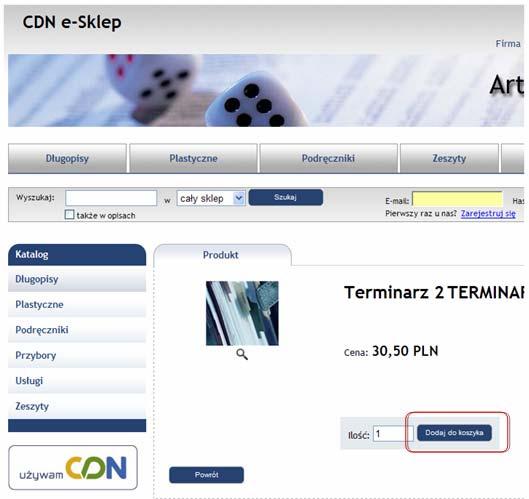Enable the 'także w opisach' checkbox
Screen dimensions: 529x499
coord(69,215)
